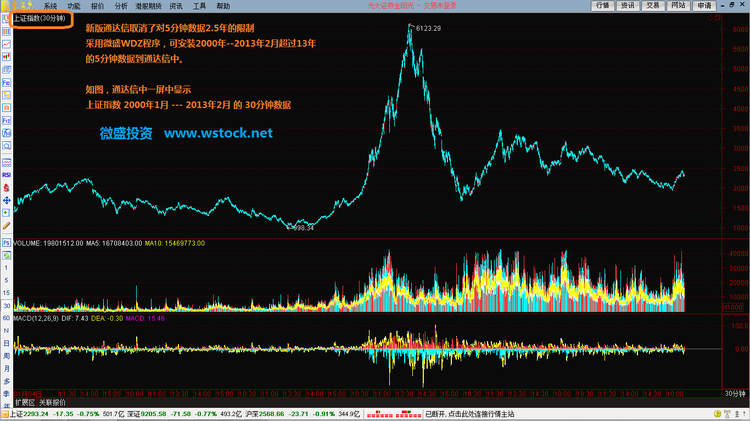Click the 沪深 index quote in status bar
Image resolution: width=750 pixels, height=421 pixels.
[x=302, y=414]
